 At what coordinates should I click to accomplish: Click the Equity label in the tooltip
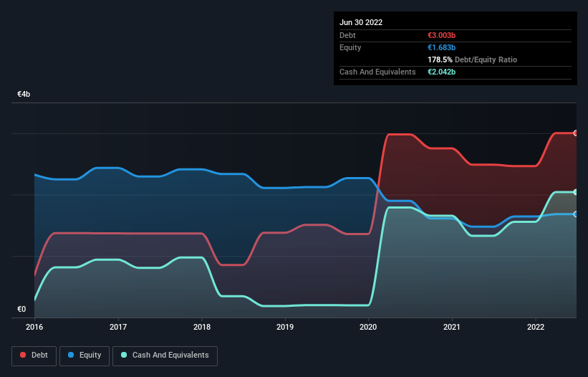click(x=350, y=47)
